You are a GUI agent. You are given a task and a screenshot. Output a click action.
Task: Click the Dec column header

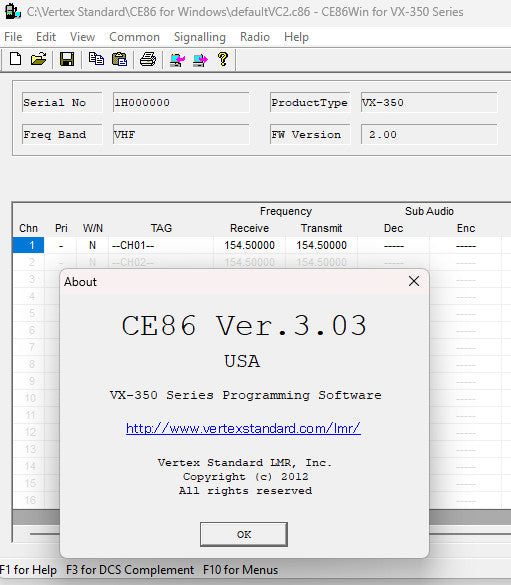pos(394,228)
